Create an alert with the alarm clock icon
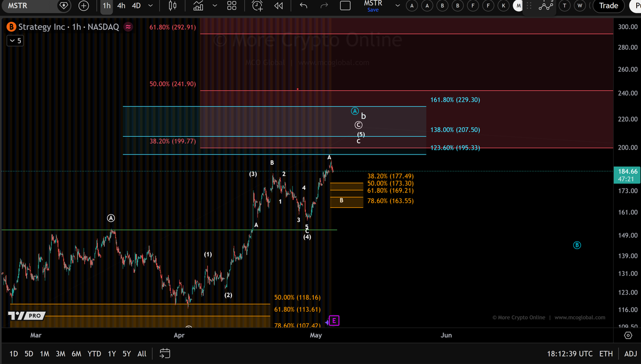Viewport: 641px width, 364px height. point(257,6)
